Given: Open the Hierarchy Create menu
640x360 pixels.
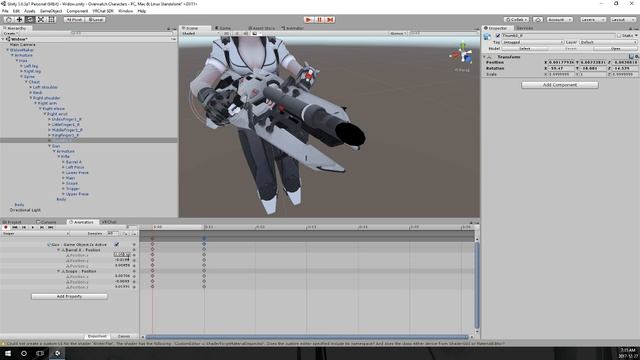Looking at the screenshot, I should coord(10,33).
